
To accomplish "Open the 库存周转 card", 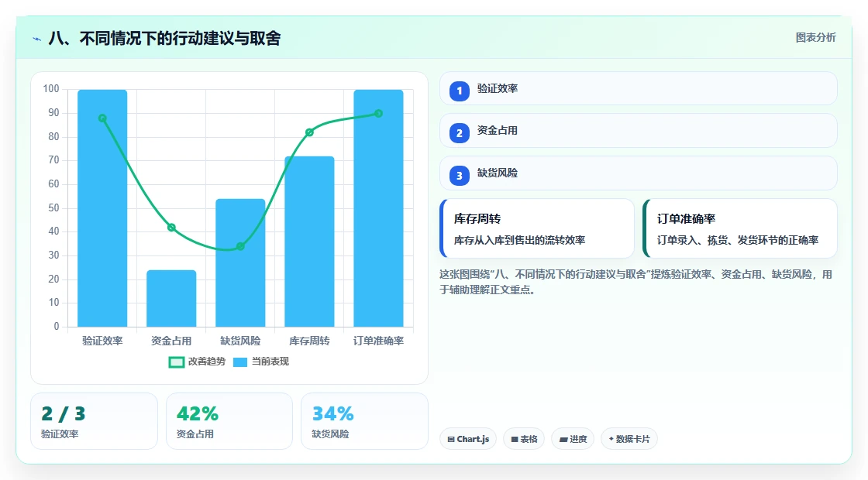I will pos(537,228).
